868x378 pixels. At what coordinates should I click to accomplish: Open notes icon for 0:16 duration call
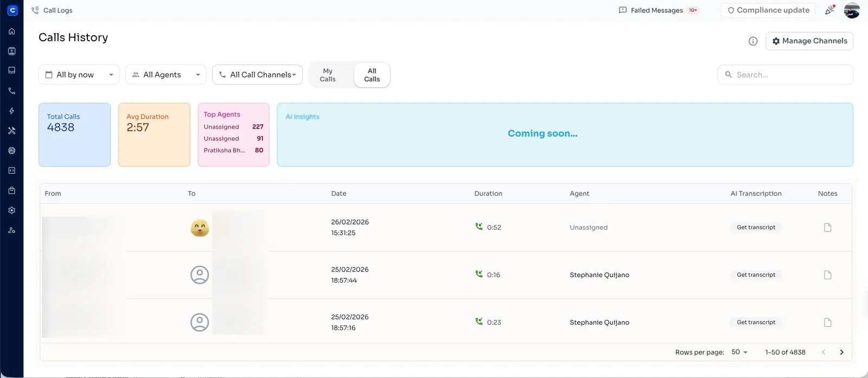pyautogui.click(x=827, y=275)
